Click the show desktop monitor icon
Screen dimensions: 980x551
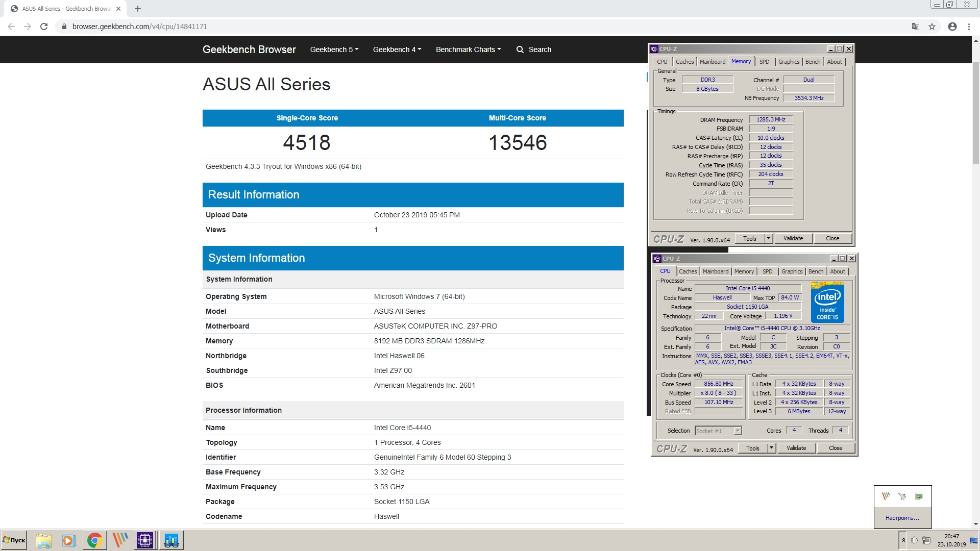click(x=974, y=540)
